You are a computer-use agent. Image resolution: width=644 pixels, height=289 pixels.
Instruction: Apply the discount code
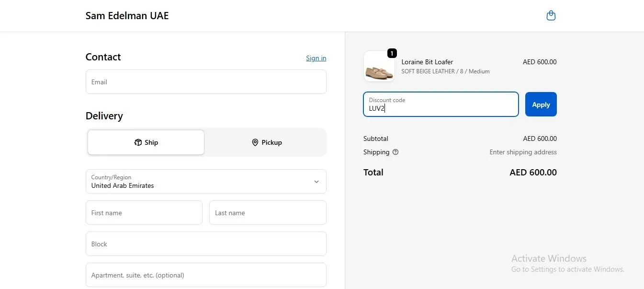pyautogui.click(x=541, y=104)
